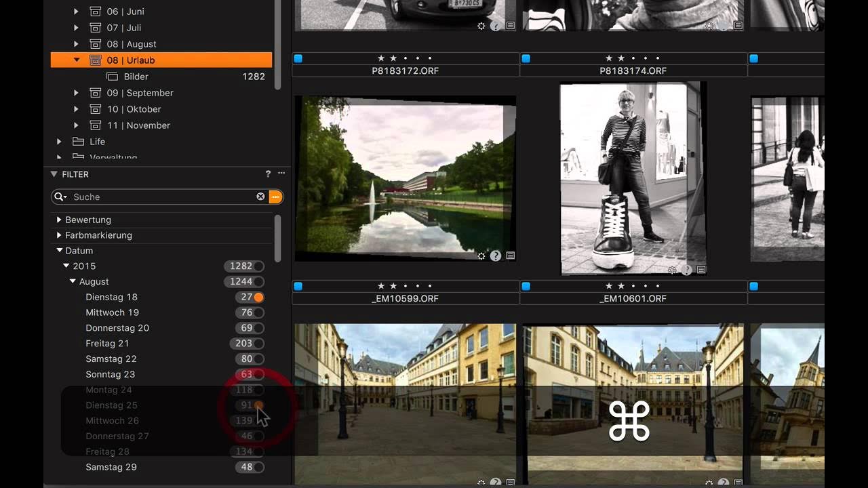Open search magnifier dropdown in Suche field
Image resolution: width=868 pixels, height=488 pixels.
tap(61, 197)
